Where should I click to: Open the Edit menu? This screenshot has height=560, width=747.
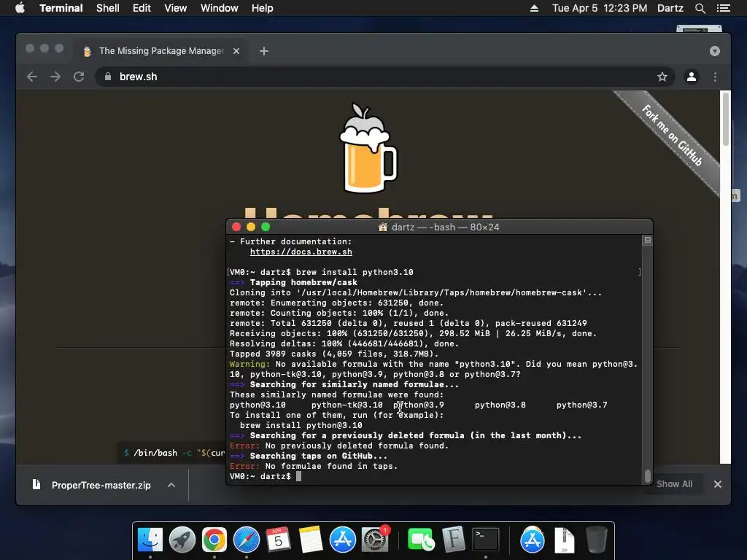click(x=142, y=8)
